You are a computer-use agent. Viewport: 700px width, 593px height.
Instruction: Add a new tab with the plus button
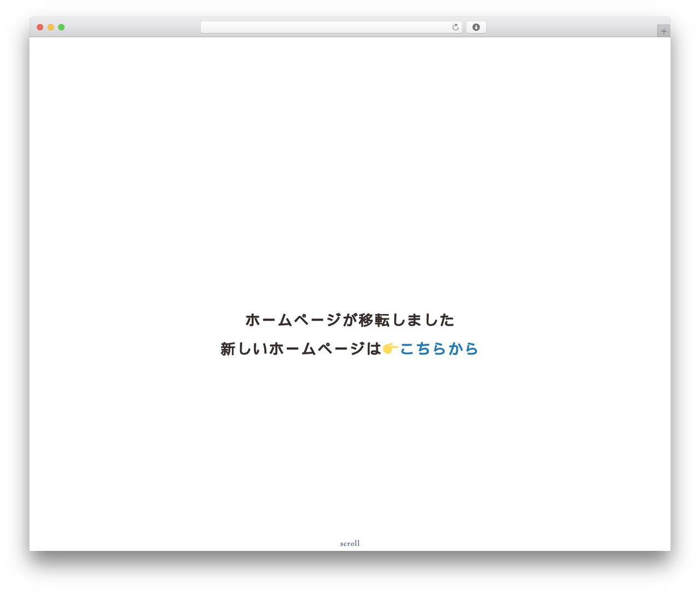click(663, 31)
